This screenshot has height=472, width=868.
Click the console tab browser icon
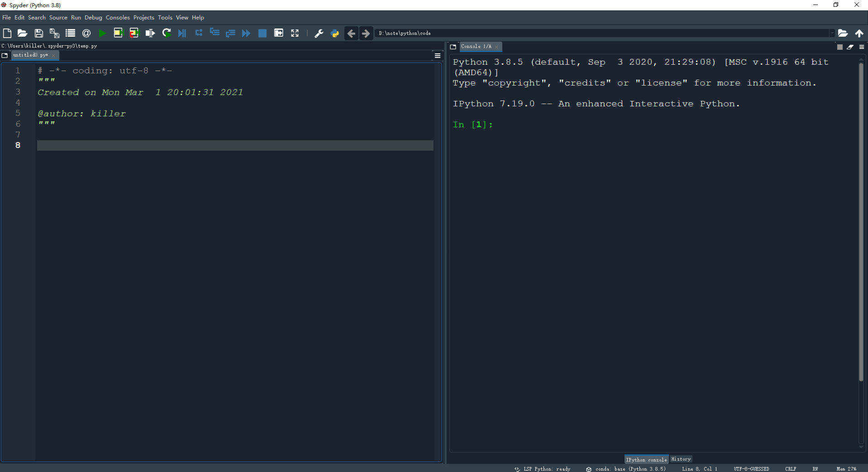[x=453, y=47]
